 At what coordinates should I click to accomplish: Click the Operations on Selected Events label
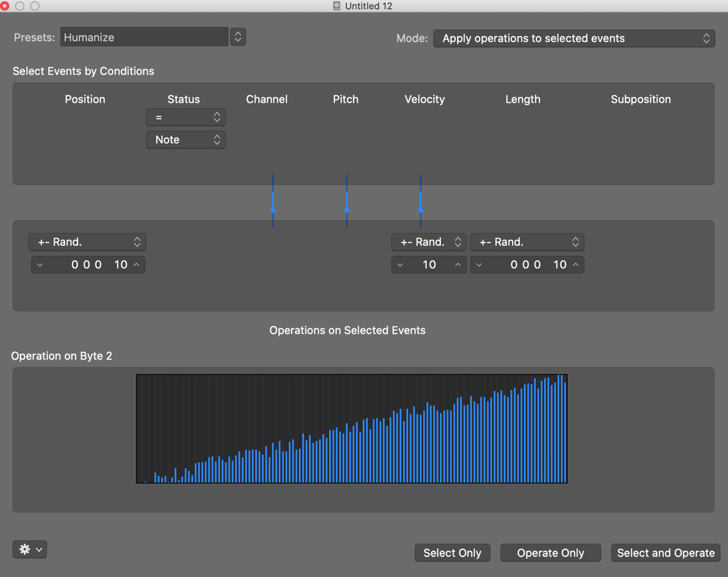pos(348,331)
